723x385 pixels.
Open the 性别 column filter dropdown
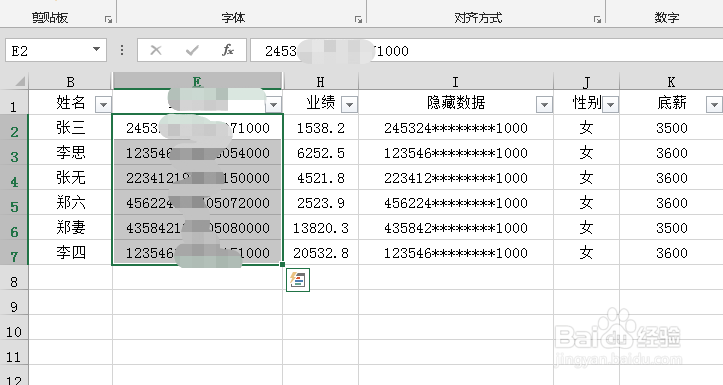tap(610, 105)
